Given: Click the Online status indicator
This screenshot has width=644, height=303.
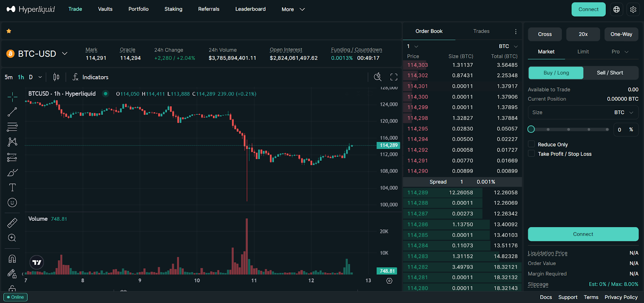Looking at the screenshot, I should (15, 297).
